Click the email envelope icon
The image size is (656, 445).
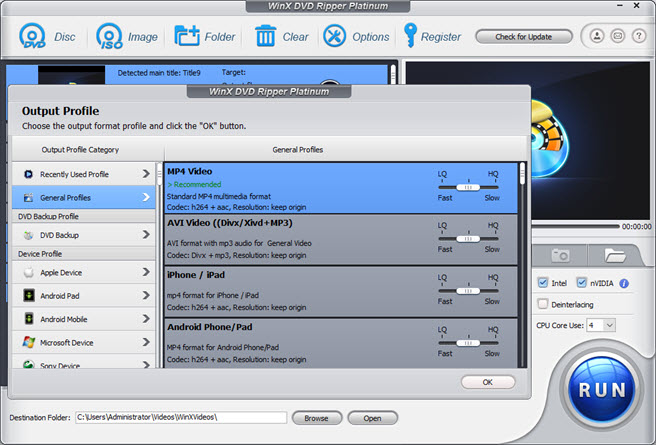(615, 37)
